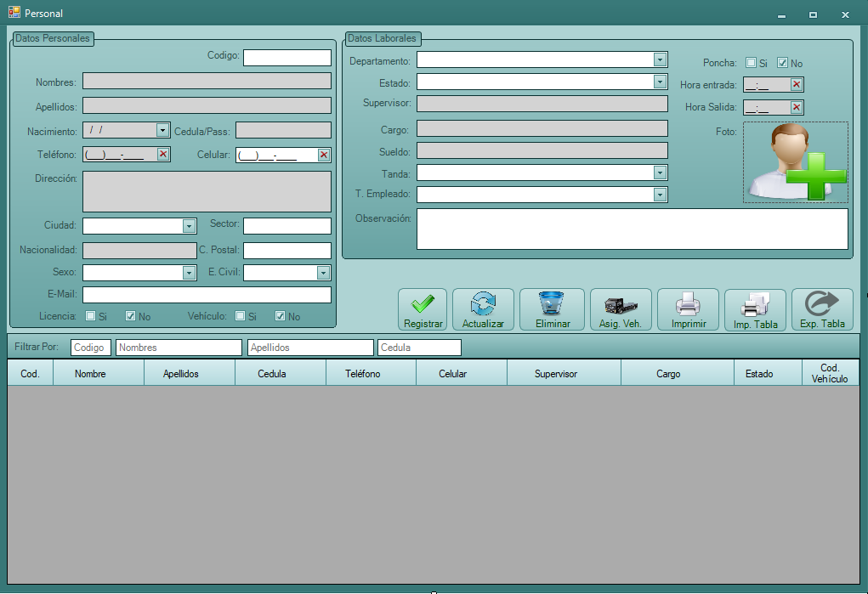868x594 pixels.
Task: Expand the Departamento dropdown
Action: [x=660, y=59]
